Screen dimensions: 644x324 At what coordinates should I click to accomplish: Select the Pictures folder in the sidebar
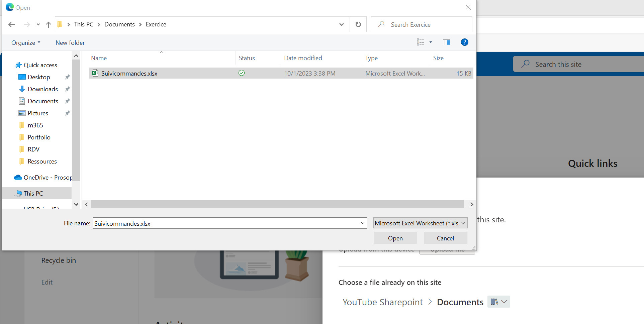click(38, 113)
